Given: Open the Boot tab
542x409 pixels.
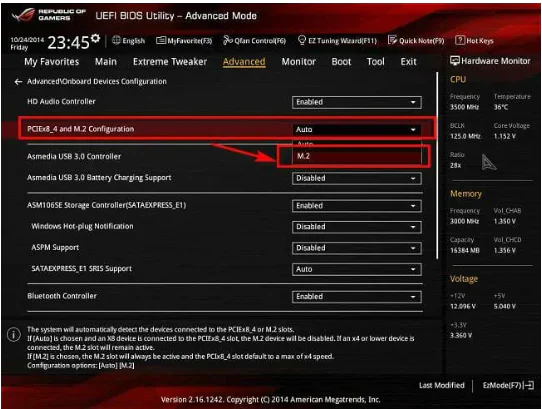Looking at the screenshot, I should (341, 62).
